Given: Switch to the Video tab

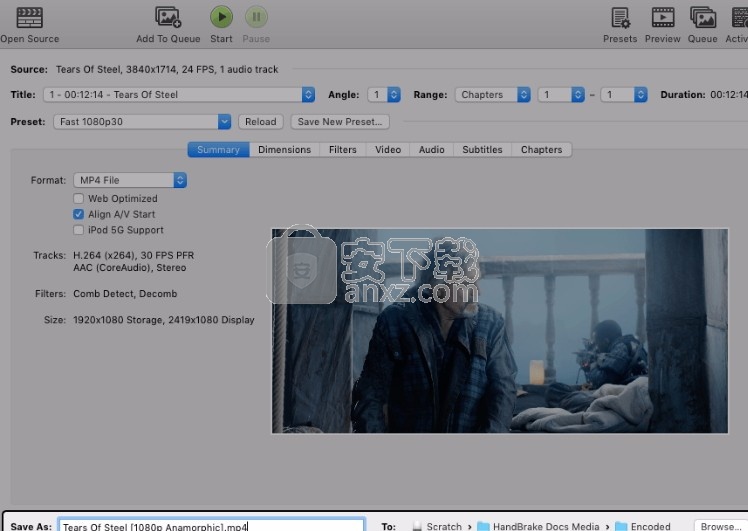Looking at the screenshot, I should [388, 149].
